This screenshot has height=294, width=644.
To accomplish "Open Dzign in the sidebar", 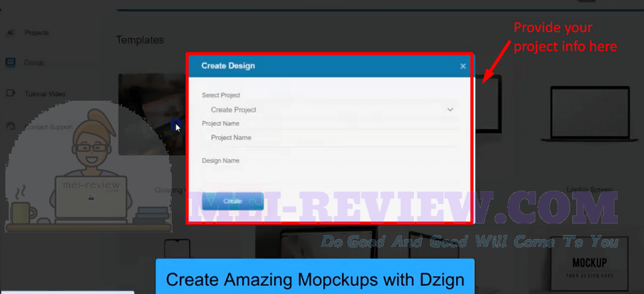I will [34, 62].
